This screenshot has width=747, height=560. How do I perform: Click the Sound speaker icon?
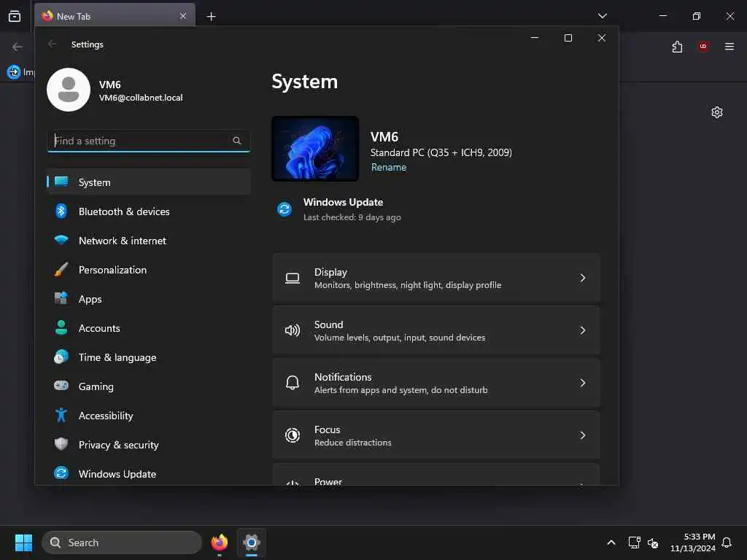[x=293, y=330]
